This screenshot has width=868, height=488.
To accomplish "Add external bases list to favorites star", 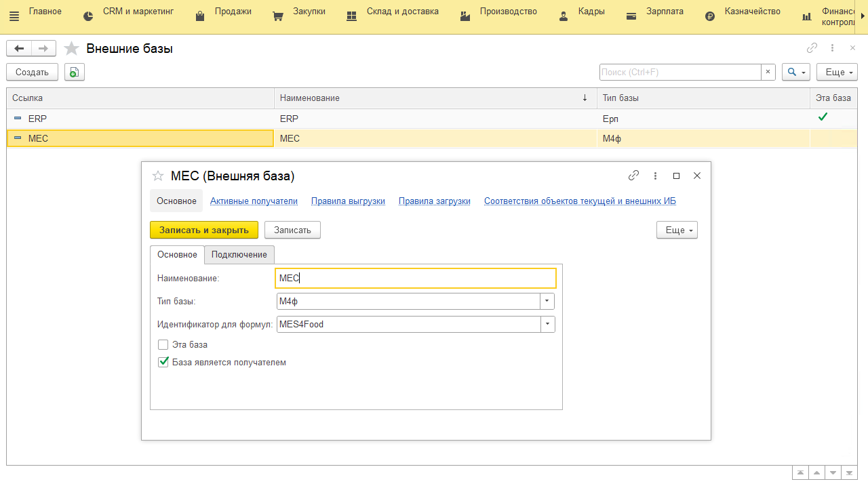I will coord(71,49).
